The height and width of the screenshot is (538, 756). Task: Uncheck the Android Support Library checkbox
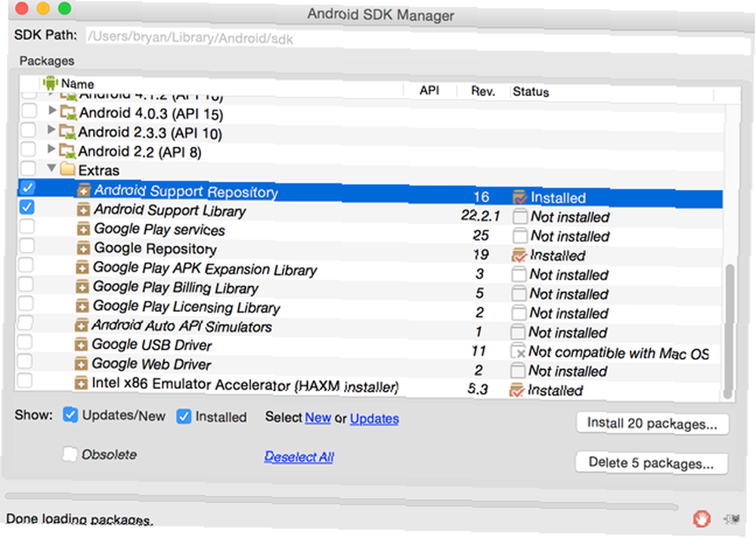click(x=27, y=207)
